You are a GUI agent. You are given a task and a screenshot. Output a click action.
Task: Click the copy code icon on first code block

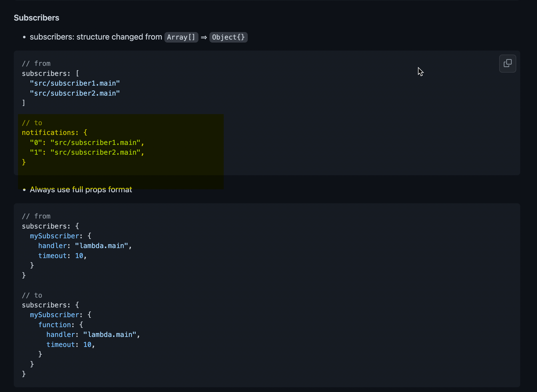(507, 64)
